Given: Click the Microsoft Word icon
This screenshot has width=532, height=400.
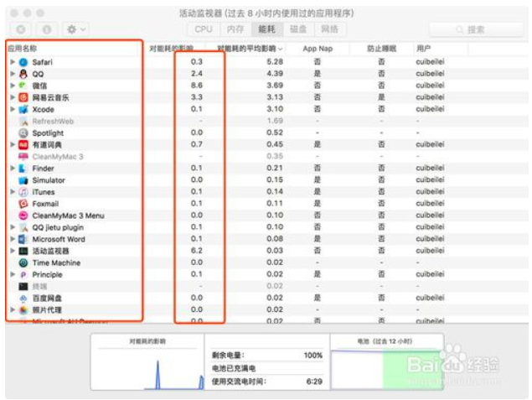Looking at the screenshot, I should pos(23,239).
